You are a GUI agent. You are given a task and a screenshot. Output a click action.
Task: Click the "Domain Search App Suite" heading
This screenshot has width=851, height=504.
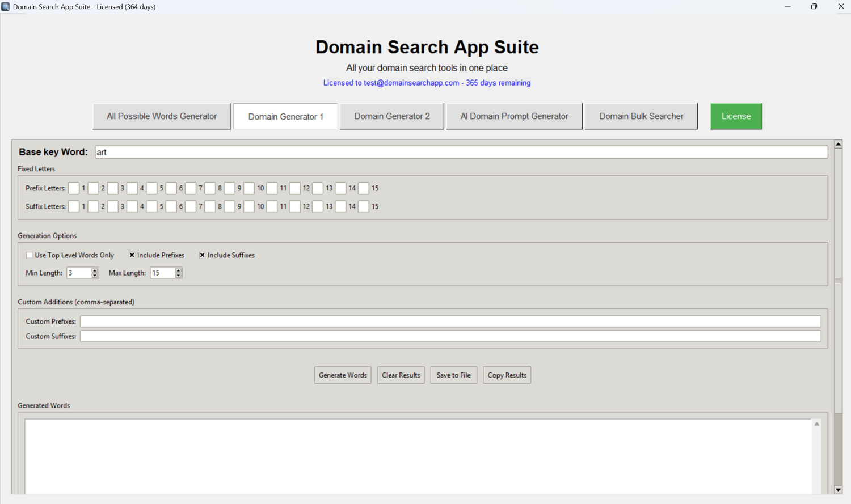pyautogui.click(x=427, y=47)
